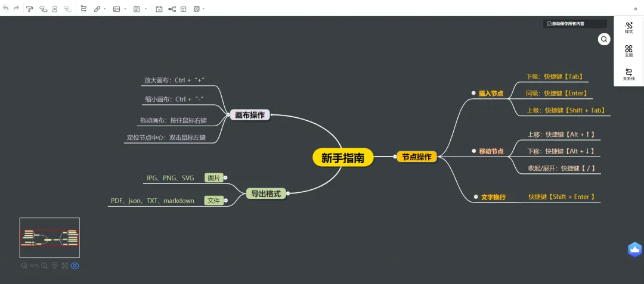Select the 画布操作 node
The width and height of the screenshot is (644, 284).
[x=250, y=115]
